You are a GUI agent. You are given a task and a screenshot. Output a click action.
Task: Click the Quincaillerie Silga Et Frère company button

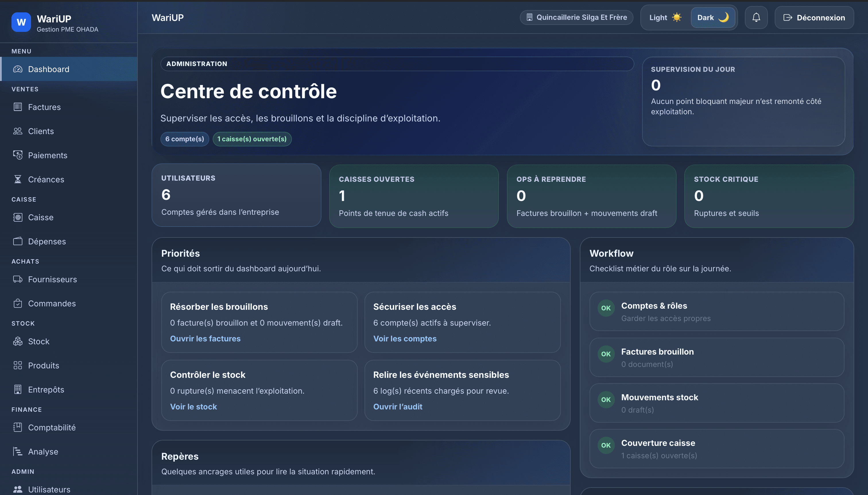pyautogui.click(x=576, y=17)
